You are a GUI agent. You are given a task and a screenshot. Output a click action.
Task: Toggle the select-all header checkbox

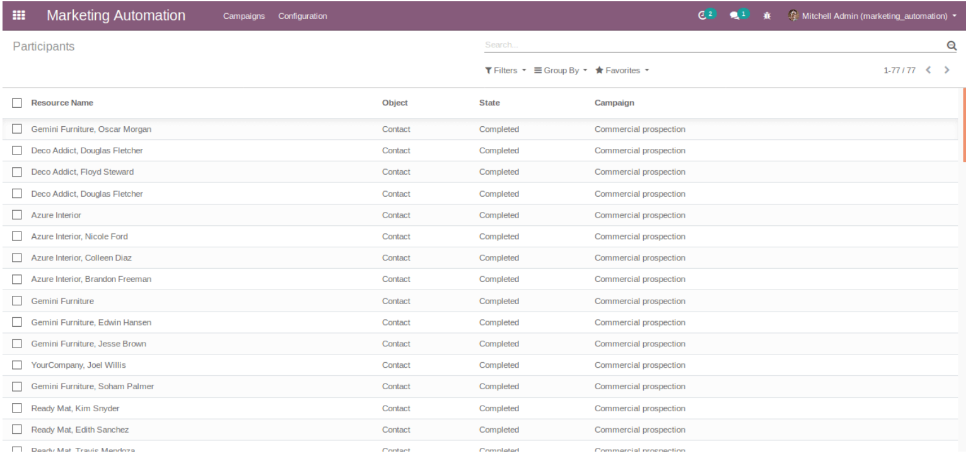click(17, 103)
